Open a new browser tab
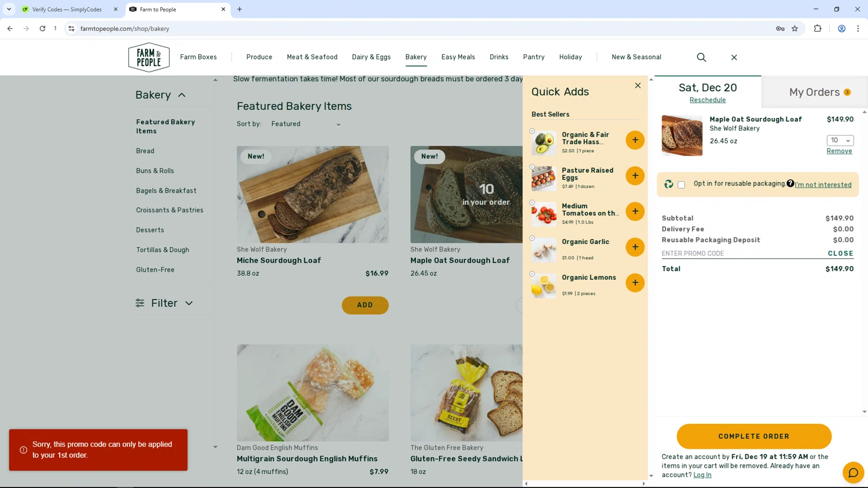 coord(240,9)
